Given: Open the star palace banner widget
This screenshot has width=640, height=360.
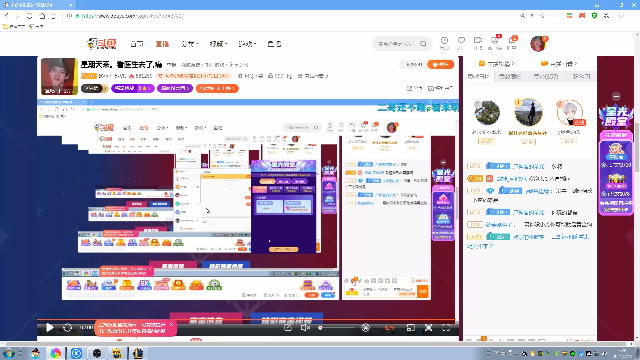Looking at the screenshot, I should coord(616,116).
